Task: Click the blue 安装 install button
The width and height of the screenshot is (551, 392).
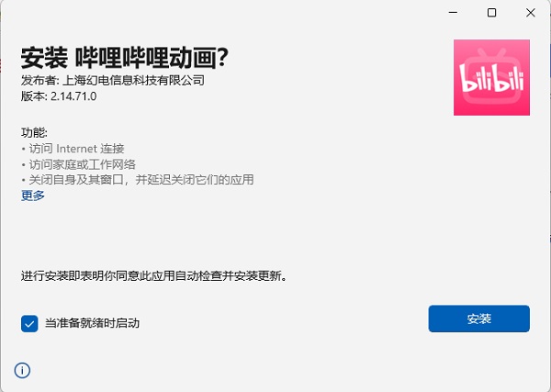Action: [478, 319]
